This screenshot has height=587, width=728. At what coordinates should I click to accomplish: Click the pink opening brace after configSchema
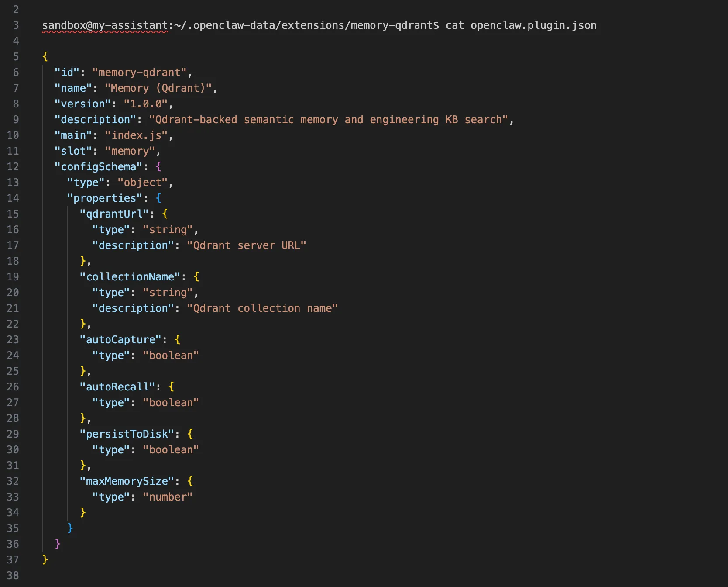[158, 167]
